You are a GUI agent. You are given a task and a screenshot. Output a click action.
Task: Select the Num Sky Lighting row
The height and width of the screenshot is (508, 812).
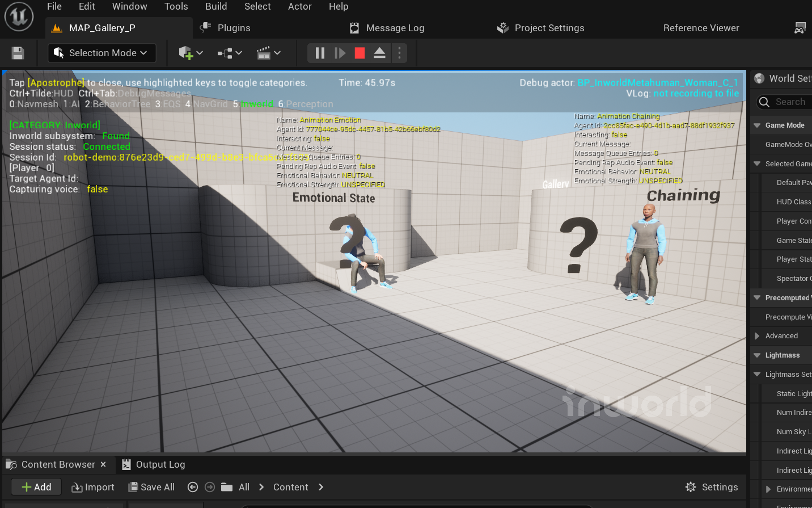coord(785,432)
